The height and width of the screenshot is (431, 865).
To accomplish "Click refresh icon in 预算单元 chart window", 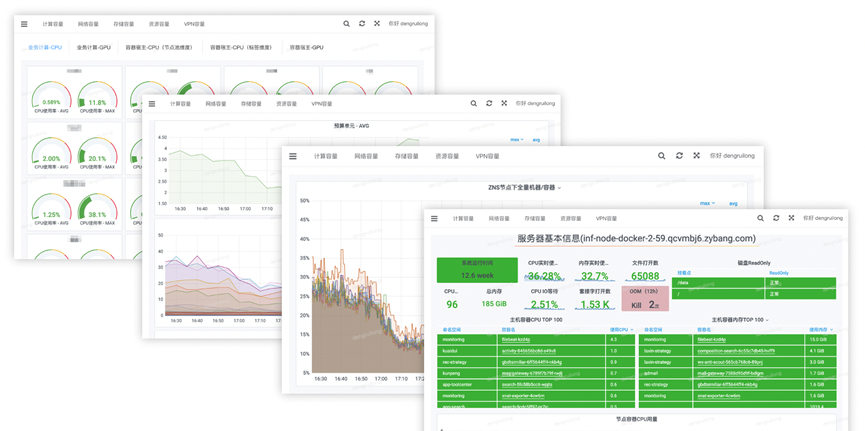I will (x=489, y=103).
